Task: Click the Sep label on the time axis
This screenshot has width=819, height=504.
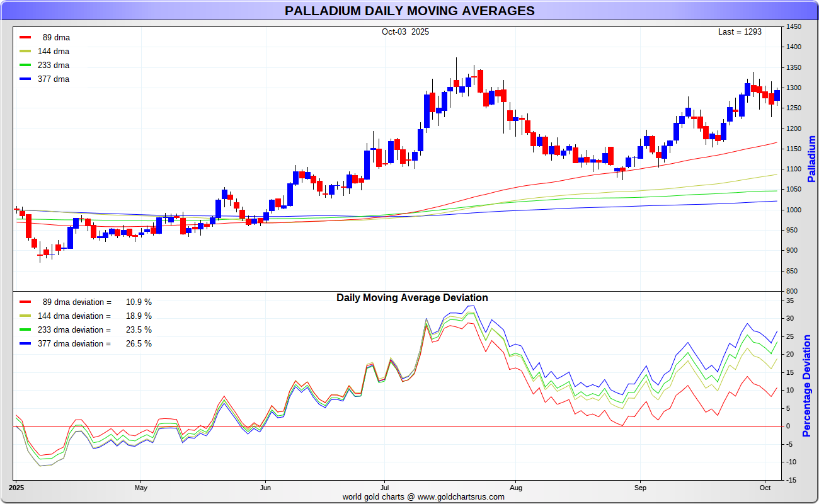Action: click(x=640, y=488)
